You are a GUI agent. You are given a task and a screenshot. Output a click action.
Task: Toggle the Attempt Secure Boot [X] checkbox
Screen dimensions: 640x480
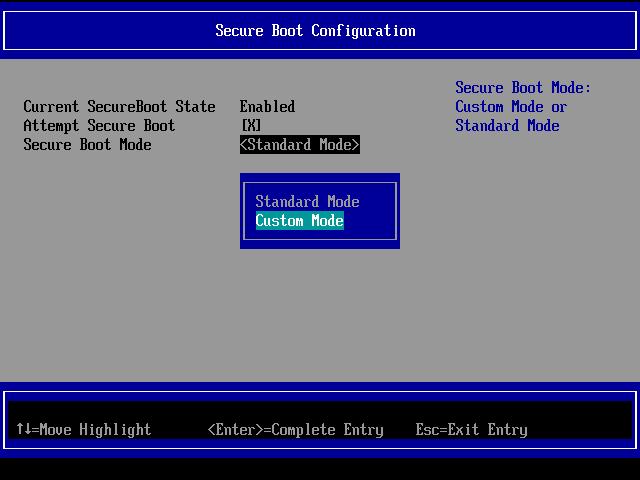[251, 126]
